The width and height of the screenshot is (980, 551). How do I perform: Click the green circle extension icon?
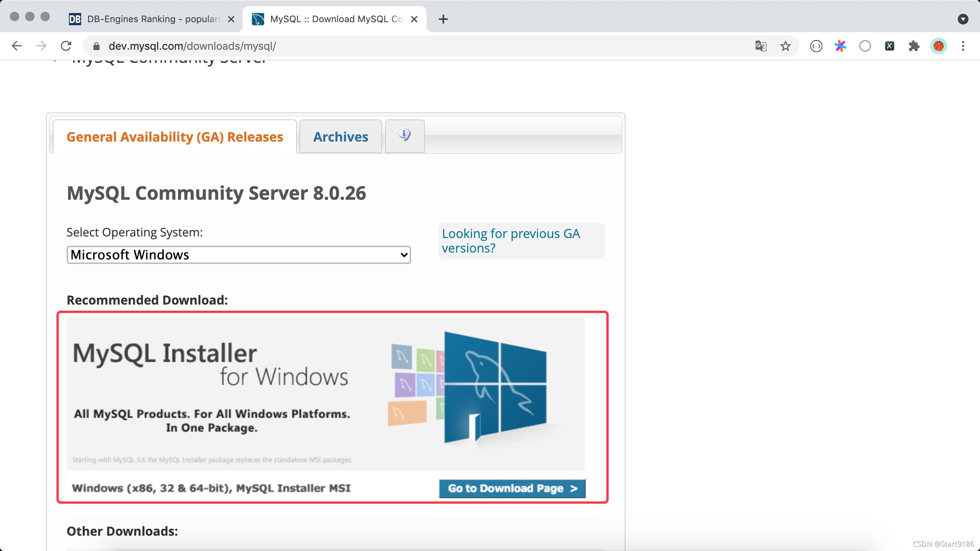coord(865,46)
